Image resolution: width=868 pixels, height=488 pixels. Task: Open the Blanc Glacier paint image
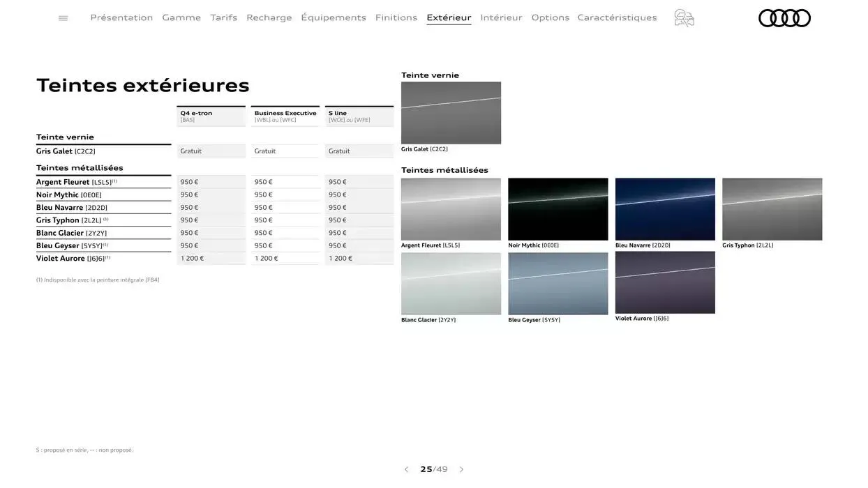[x=451, y=282]
